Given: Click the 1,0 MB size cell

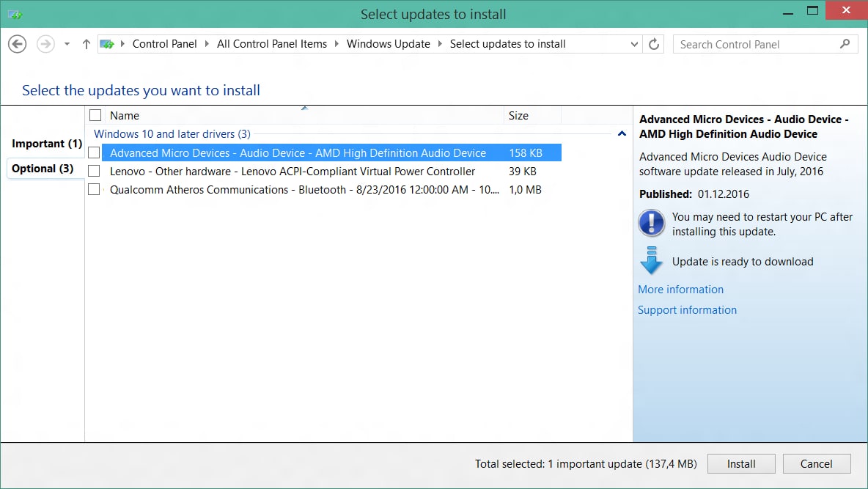Looking at the screenshot, I should click(x=525, y=189).
